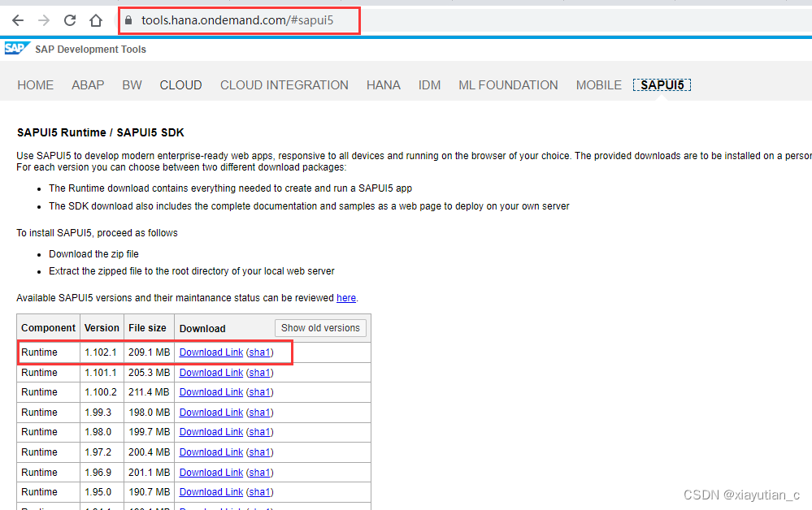812x510 pixels.
Task: Select file size cell 199.7 MB
Action: coord(149,432)
